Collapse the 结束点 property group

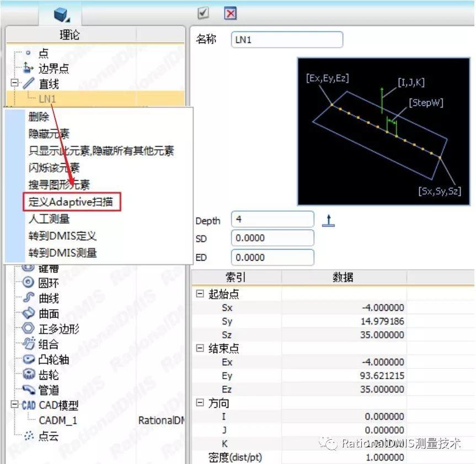click(x=200, y=348)
